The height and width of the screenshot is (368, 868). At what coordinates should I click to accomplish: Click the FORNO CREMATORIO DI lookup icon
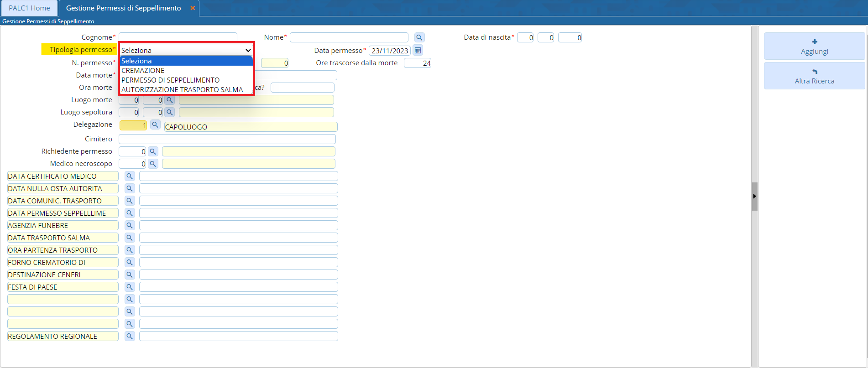[x=130, y=262]
